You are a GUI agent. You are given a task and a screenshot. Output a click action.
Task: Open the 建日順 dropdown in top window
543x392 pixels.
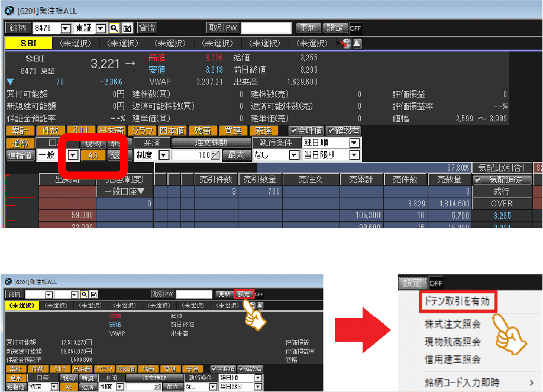pos(354,142)
